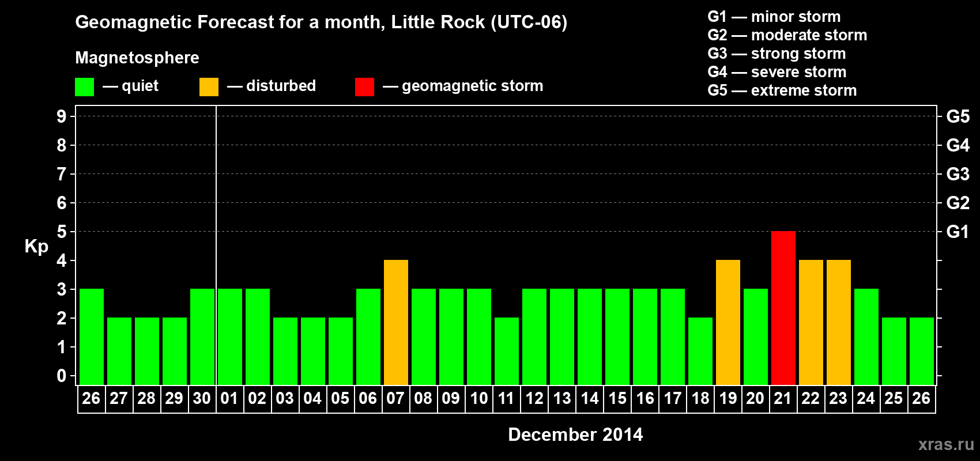The height and width of the screenshot is (461, 980).
Task: Click the G1 label on right axis
Action: point(958,232)
